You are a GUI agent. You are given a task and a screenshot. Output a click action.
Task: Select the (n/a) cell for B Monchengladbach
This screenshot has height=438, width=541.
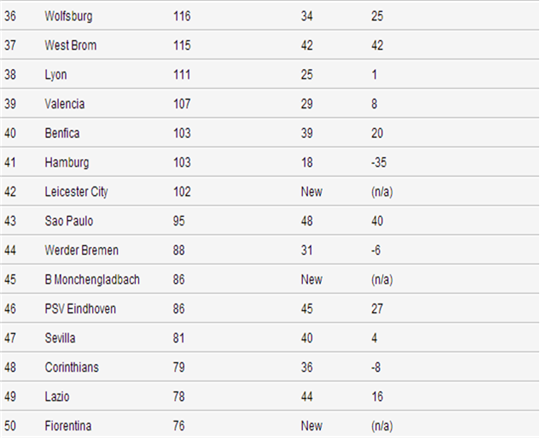(x=382, y=280)
